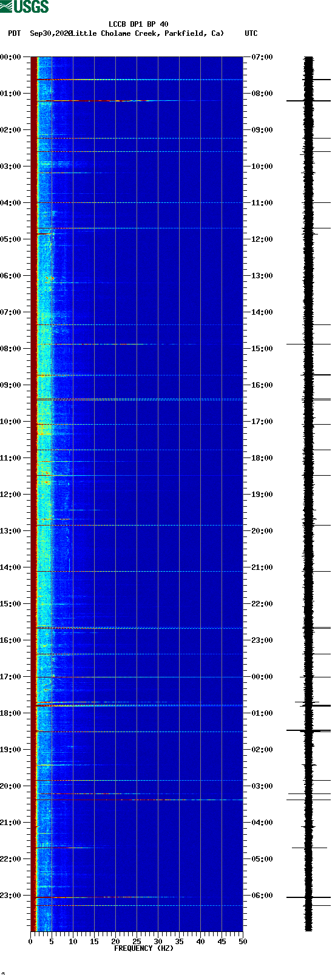The image size is (335, 980).
Task: Click the 21:00 PDT time label
Action: tap(11, 823)
